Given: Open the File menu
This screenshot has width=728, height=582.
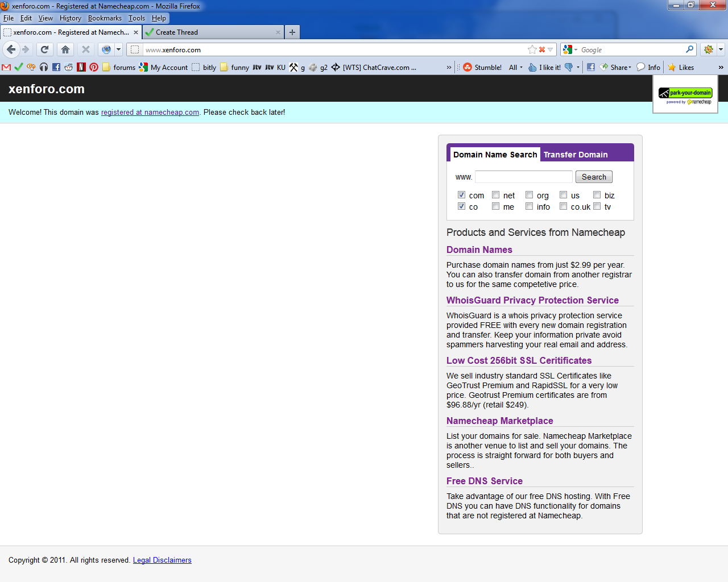Looking at the screenshot, I should tap(9, 18).
